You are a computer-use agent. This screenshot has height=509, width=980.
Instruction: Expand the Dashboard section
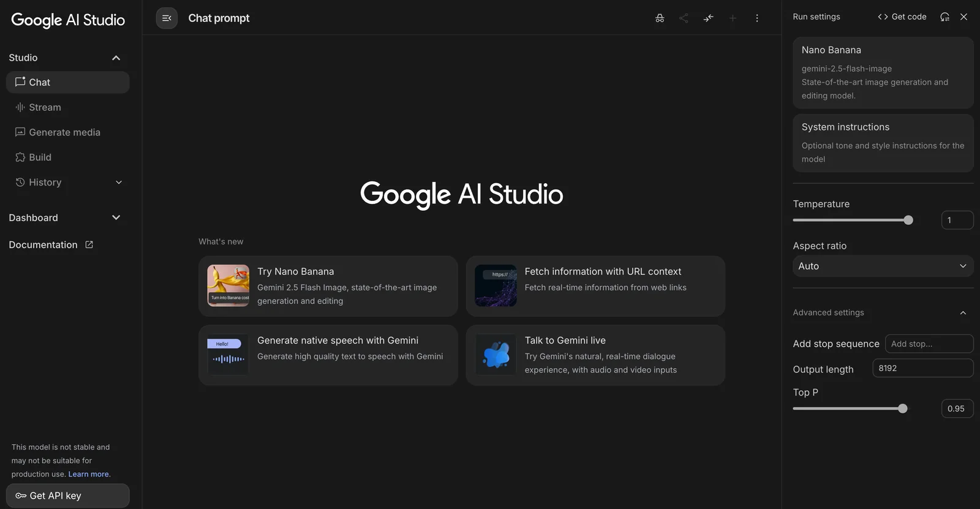116,218
